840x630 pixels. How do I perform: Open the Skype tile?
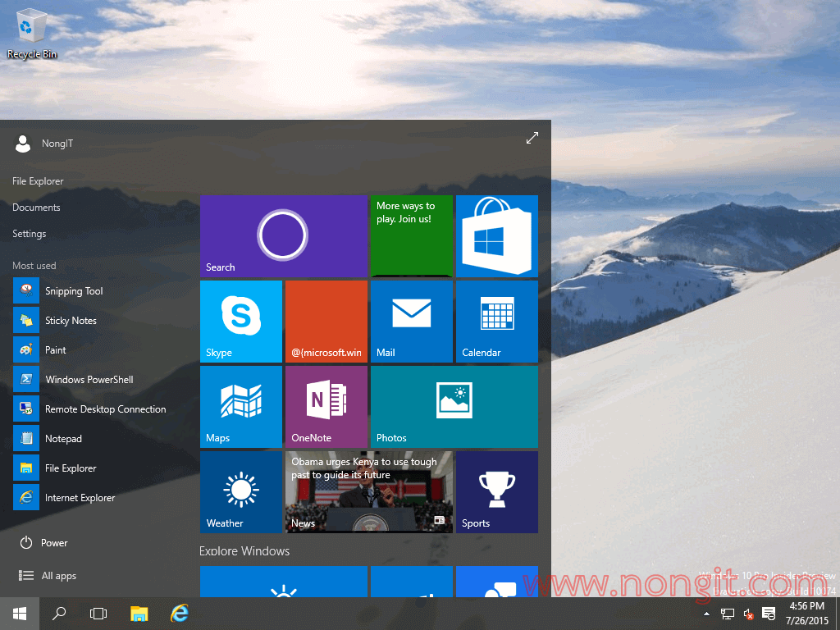(241, 322)
